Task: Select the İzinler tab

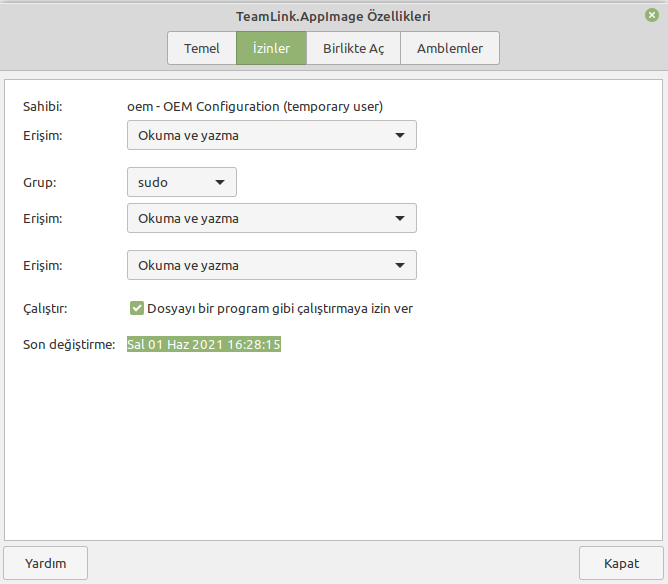Action: [271, 48]
